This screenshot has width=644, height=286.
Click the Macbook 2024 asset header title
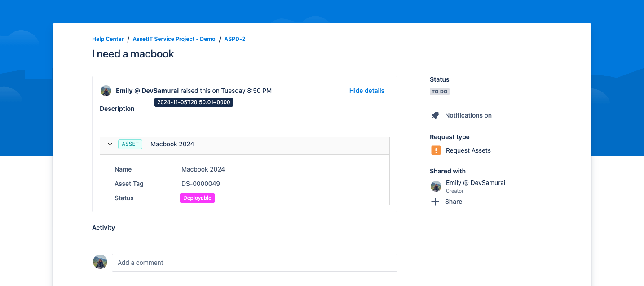172,144
